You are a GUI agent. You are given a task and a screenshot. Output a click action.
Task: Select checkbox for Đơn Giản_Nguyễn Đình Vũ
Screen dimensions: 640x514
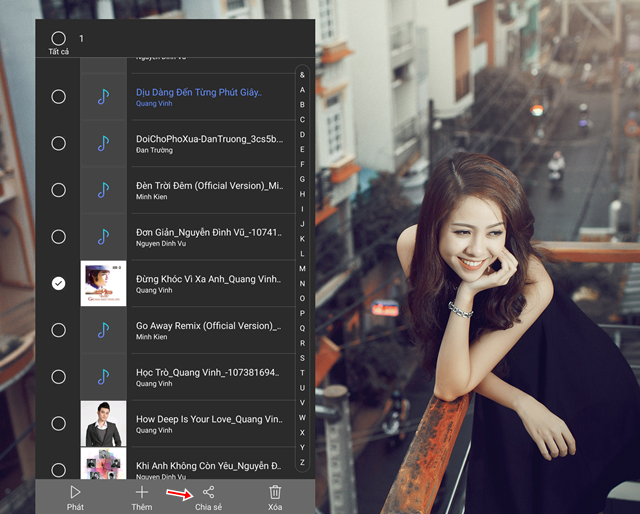click(x=58, y=237)
